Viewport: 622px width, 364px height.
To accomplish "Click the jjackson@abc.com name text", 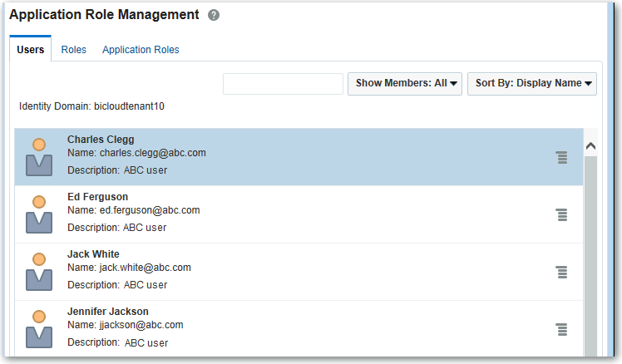I will click(x=141, y=325).
